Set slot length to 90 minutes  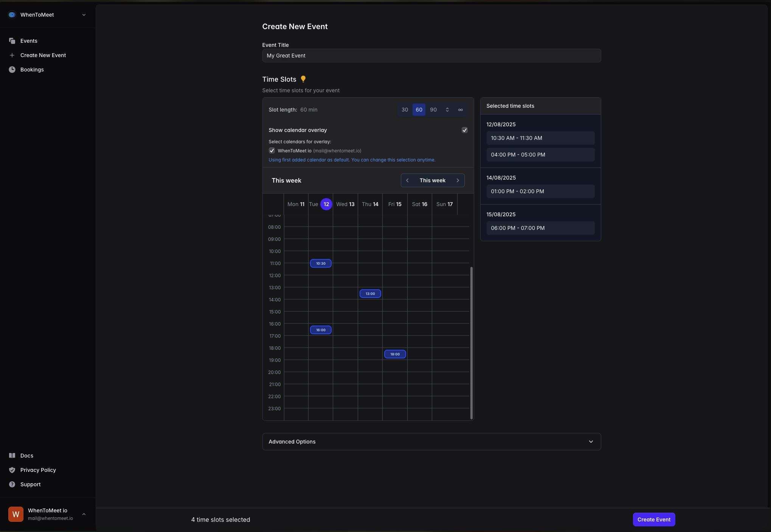pyautogui.click(x=433, y=110)
